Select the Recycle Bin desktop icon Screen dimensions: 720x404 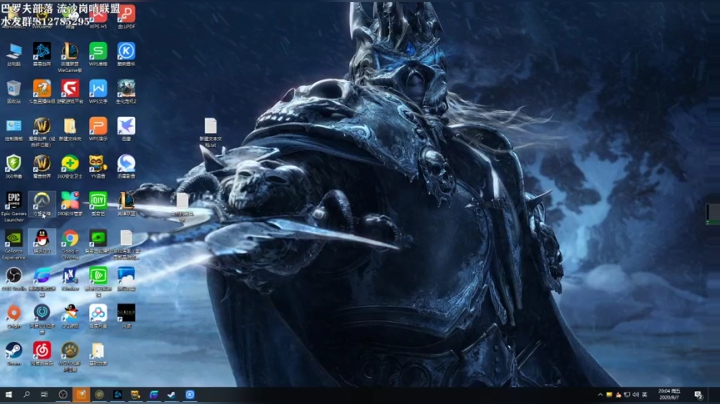coord(14,91)
